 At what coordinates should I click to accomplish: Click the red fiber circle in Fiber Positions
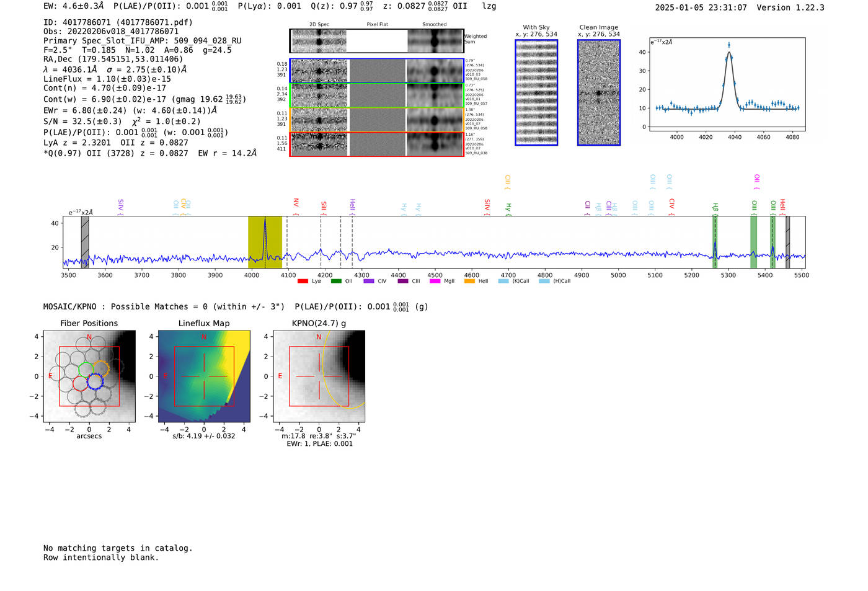[81, 383]
